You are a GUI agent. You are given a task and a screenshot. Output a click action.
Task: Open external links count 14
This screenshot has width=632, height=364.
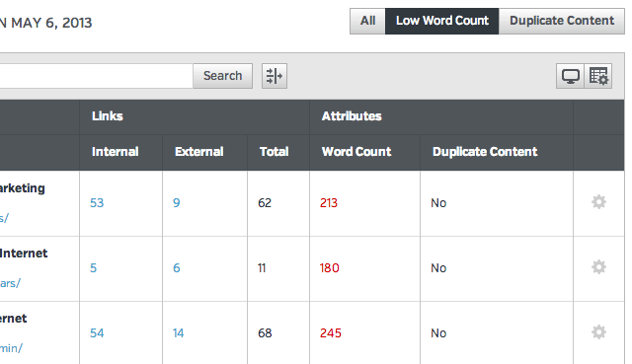coord(178,333)
